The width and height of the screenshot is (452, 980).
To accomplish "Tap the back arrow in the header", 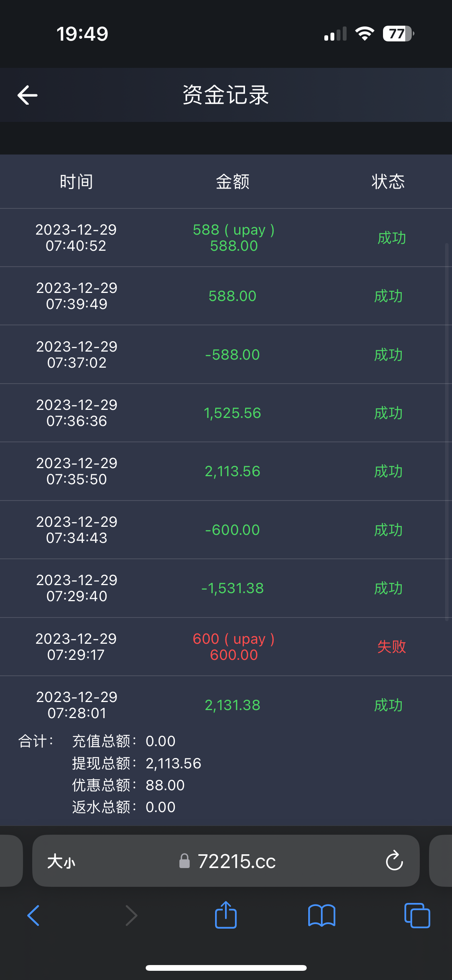I will (28, 95).
